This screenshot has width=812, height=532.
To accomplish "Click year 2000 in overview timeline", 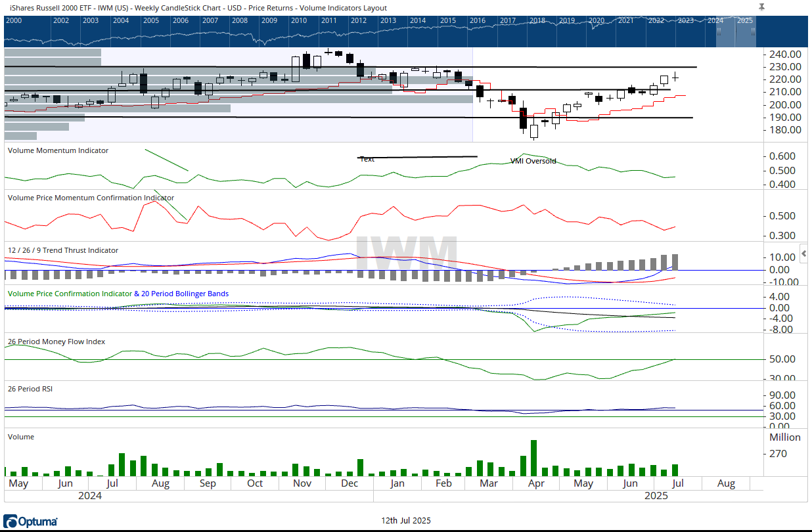I will click(13, 20).
